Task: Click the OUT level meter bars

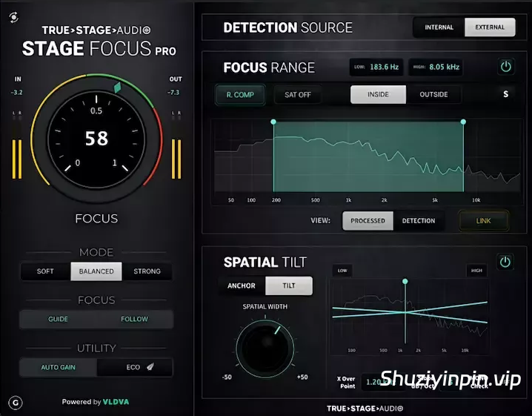Action: 176,159
